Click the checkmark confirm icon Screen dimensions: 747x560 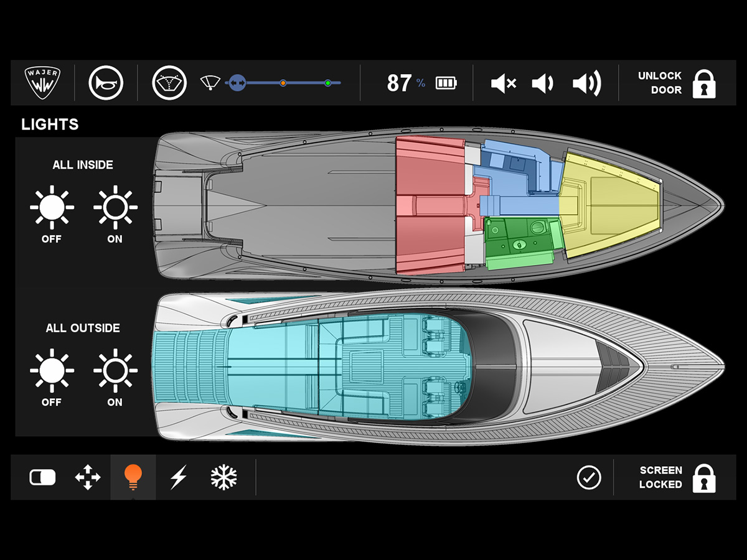pyautogui.click(x=588, y=477)
